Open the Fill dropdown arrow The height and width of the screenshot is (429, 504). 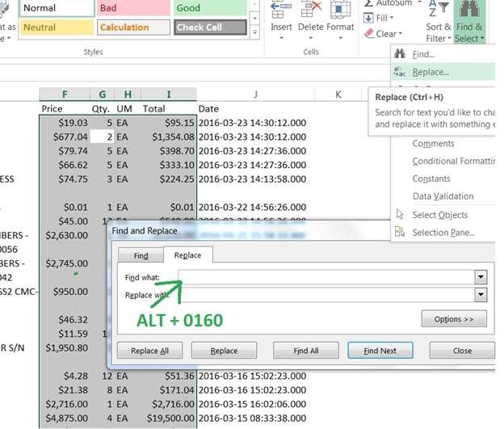click(392, 18)
